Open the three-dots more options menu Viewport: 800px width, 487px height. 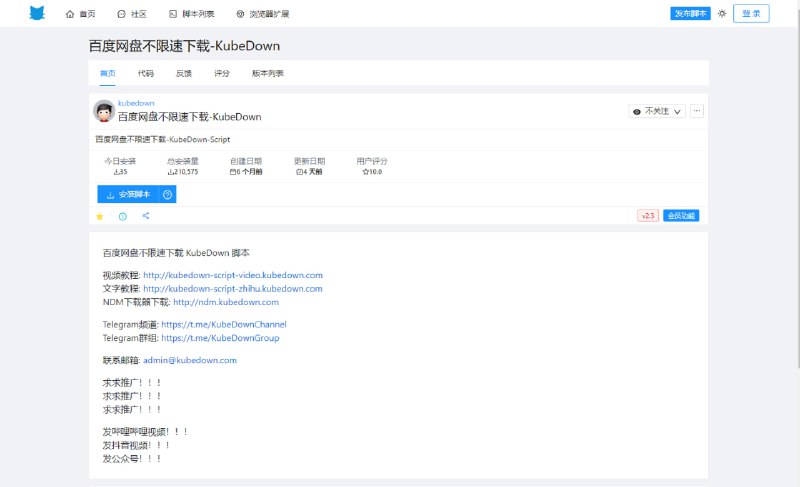click(697, 111)
